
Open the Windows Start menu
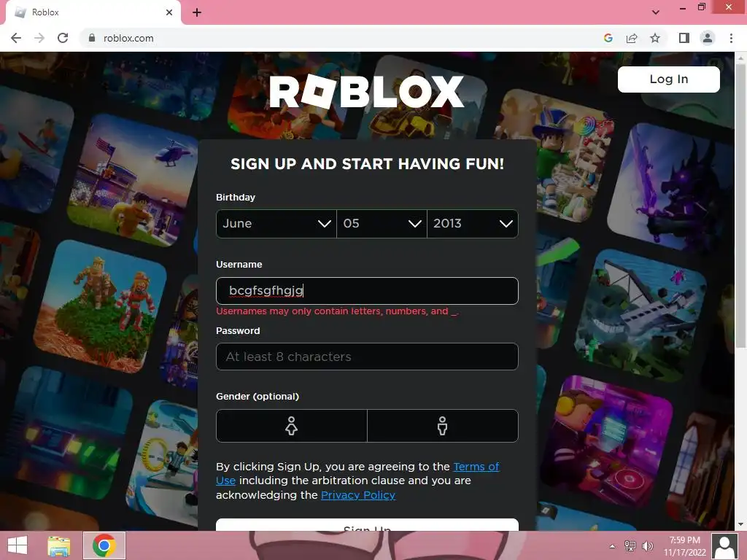pos(18,545)
